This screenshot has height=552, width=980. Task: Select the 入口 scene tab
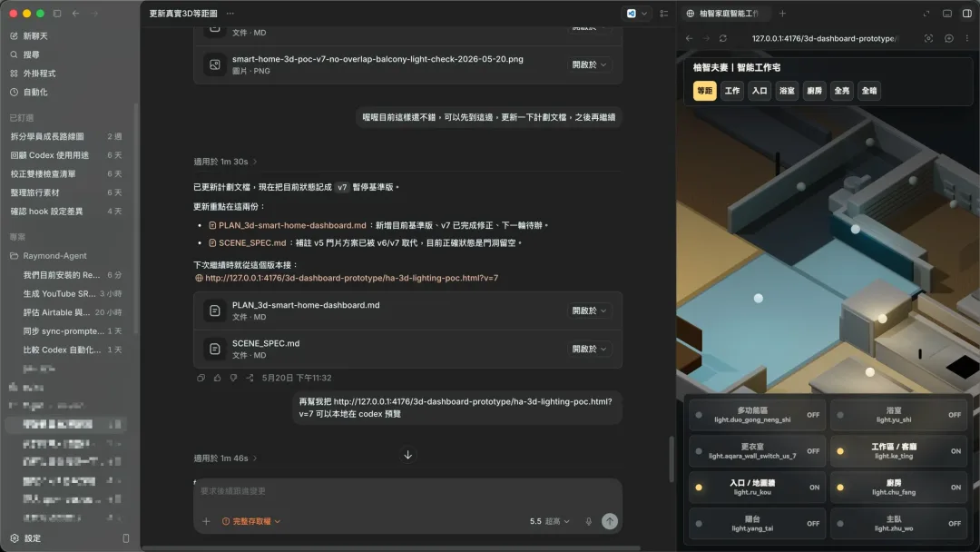(759, 91)
